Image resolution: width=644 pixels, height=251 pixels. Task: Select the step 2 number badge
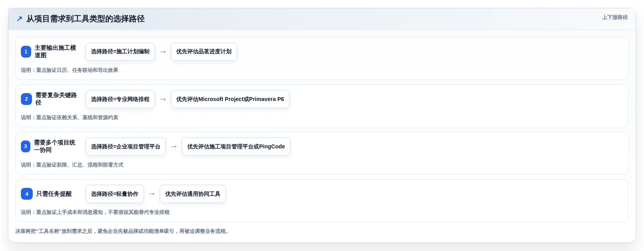pyautogui.click(x=26, y=99)
